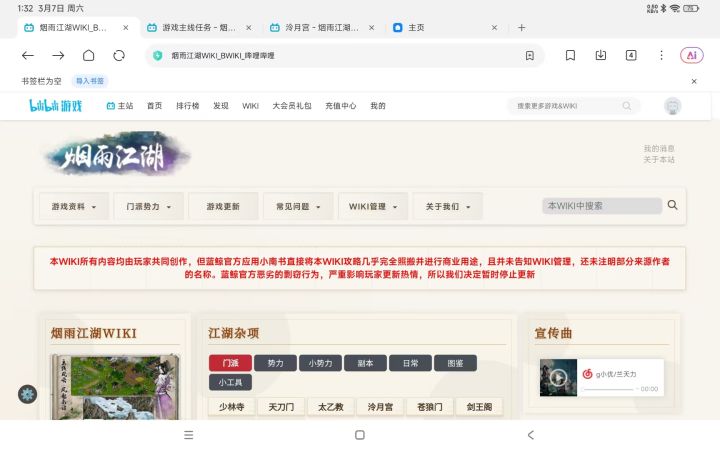
Task: Open the 少林寺 sect button
Action: click(x=231, y=407)
